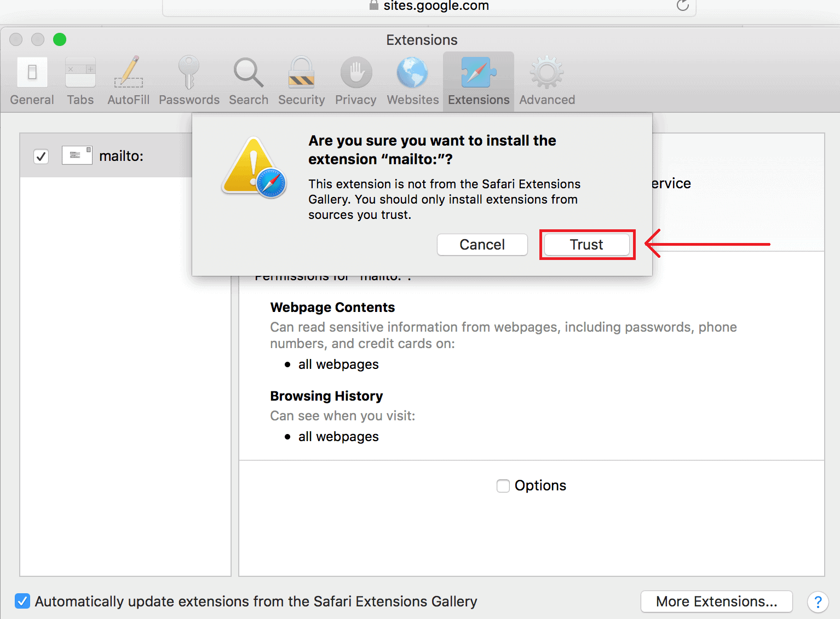Open More Extensions… gallery
This screenshot has width=840, height=619.
[716, 601]
